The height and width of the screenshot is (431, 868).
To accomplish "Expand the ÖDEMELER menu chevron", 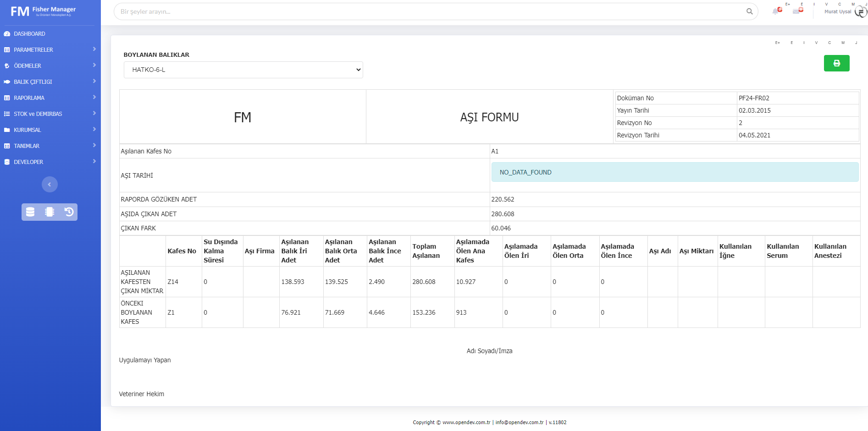I will pos(94,65).
